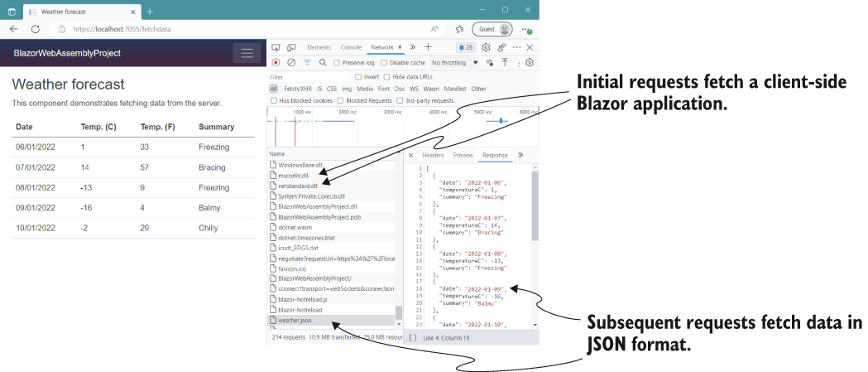Open the Guest profile button
Screen dimensions: 868x372
492,29
